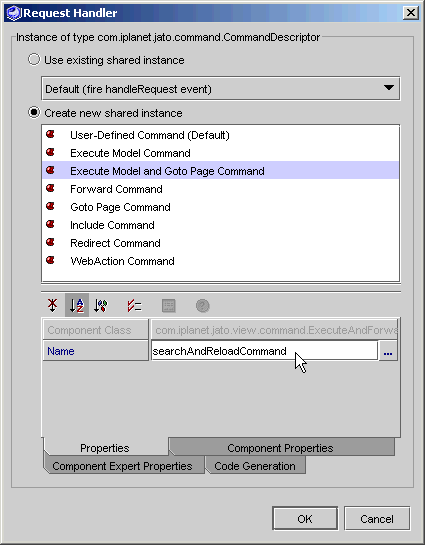This screenshot has width=425, height=545.
Task: Open the Code Generation tab
Action: coord(255,466)
